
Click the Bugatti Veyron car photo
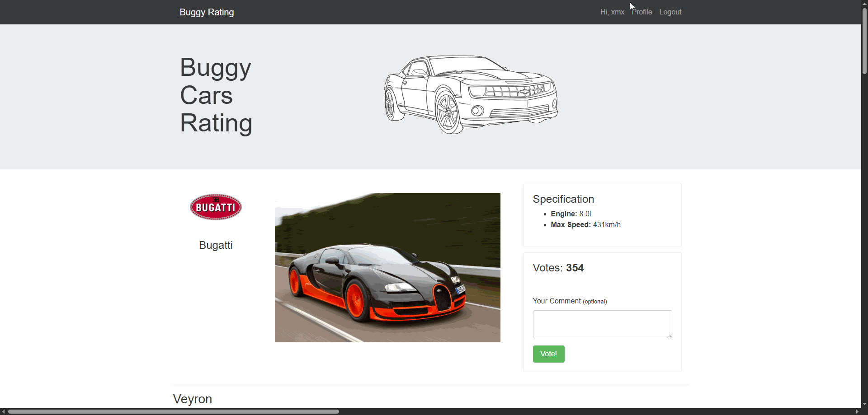[387, 267]
